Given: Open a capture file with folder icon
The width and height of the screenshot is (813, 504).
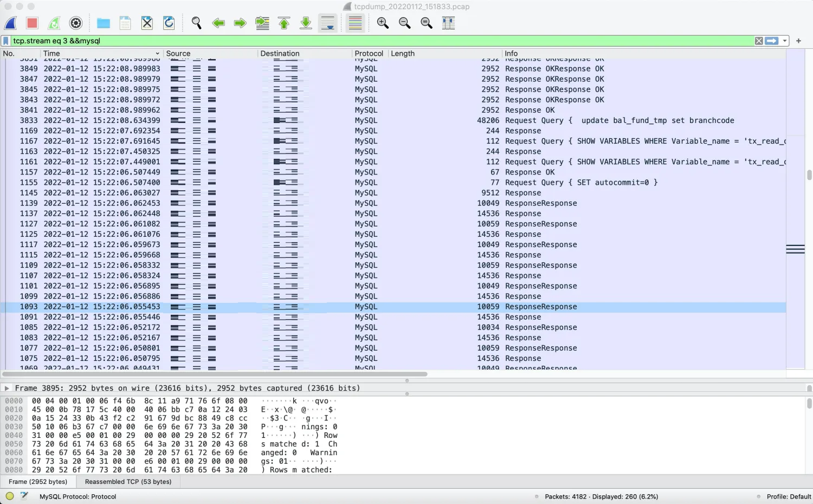Looking at the screenshot, I should click(103, 23).
